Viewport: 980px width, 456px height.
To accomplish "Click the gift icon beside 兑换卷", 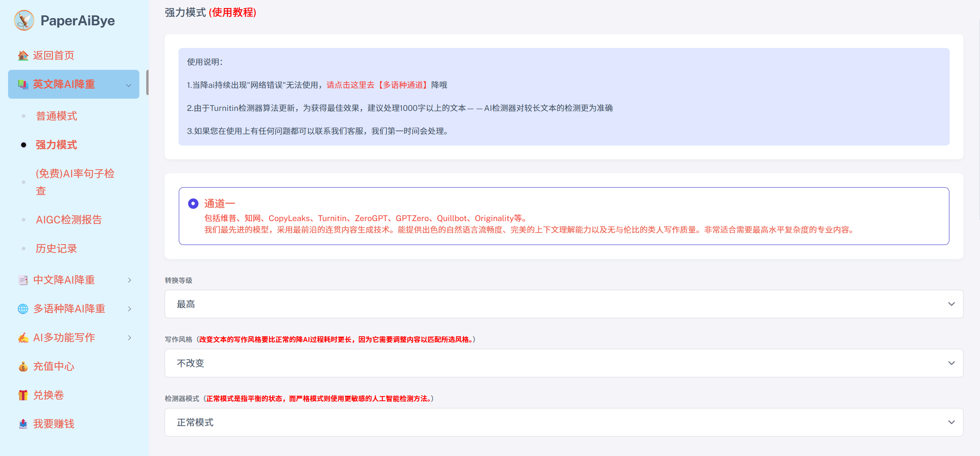I will click(23, 395).
